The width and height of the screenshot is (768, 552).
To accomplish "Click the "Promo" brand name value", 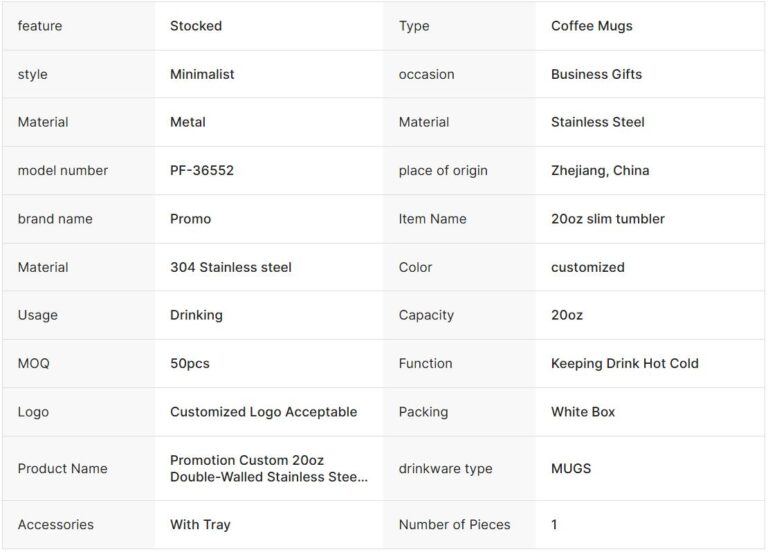I will tap(190, 219).
